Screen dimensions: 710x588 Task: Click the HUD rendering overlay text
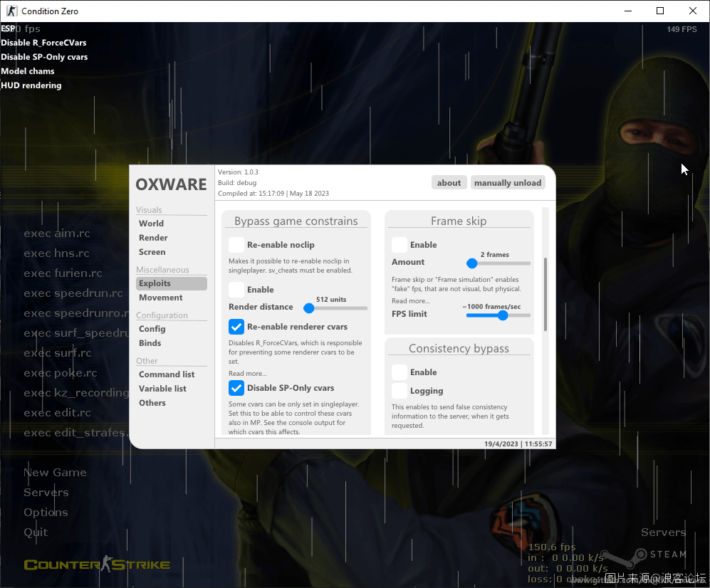pos(31,85)
